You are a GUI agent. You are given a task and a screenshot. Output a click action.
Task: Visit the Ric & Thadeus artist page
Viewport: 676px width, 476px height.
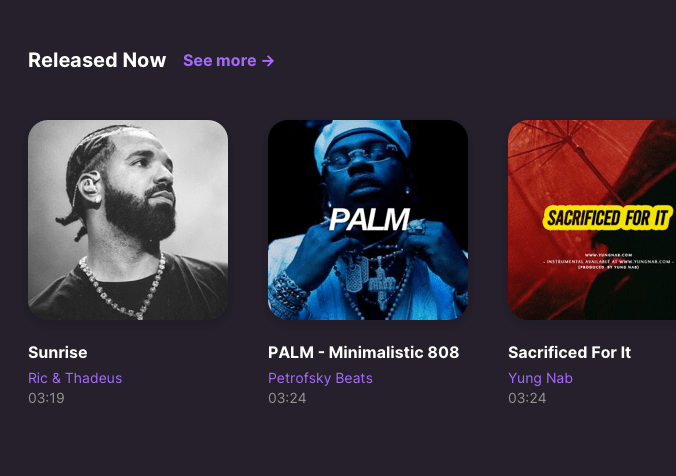click(75, 378)
